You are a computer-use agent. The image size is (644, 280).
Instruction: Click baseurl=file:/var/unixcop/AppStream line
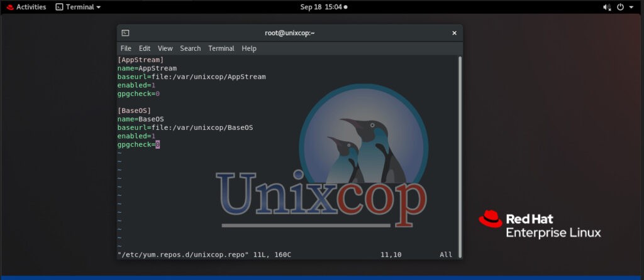191,77
